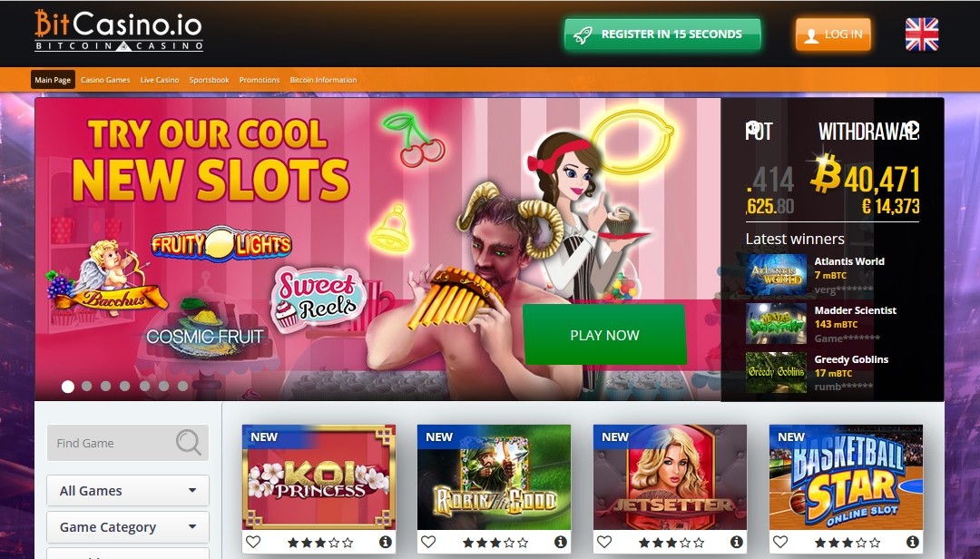980x559 pixels.
Task: Click next arrow in jackpot panel
Action: point(913,128)
